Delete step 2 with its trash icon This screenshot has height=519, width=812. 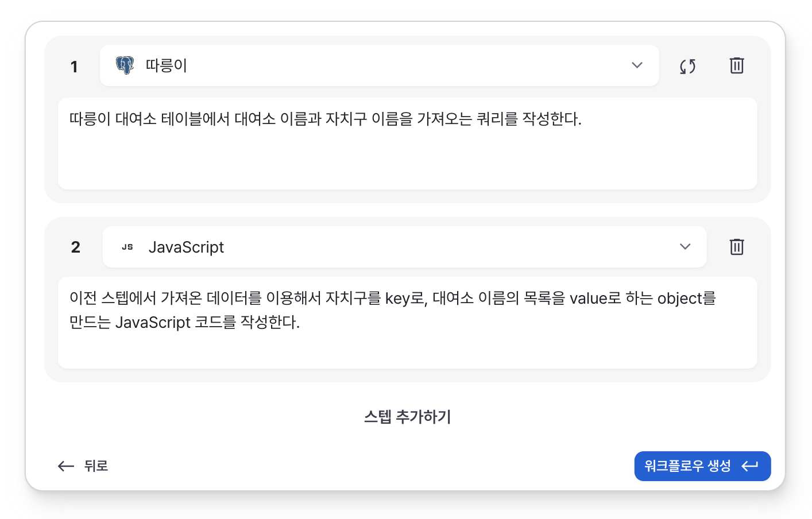tap(737, 247)
